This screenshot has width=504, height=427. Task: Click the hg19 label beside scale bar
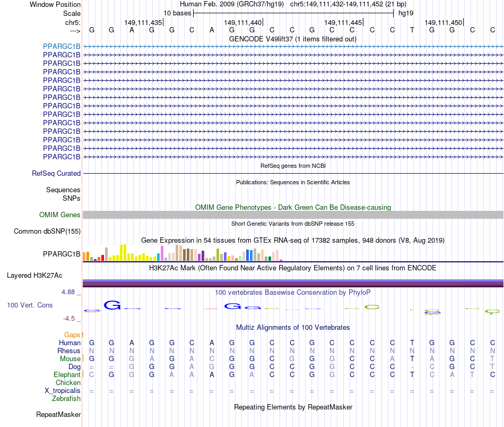click(406, 13)
